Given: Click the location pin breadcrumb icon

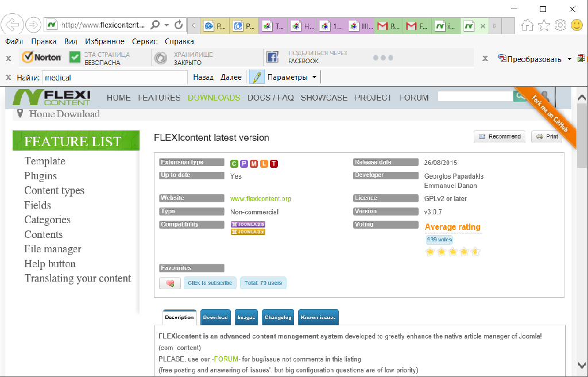Looking at the screenshot, I should [20, 113].
